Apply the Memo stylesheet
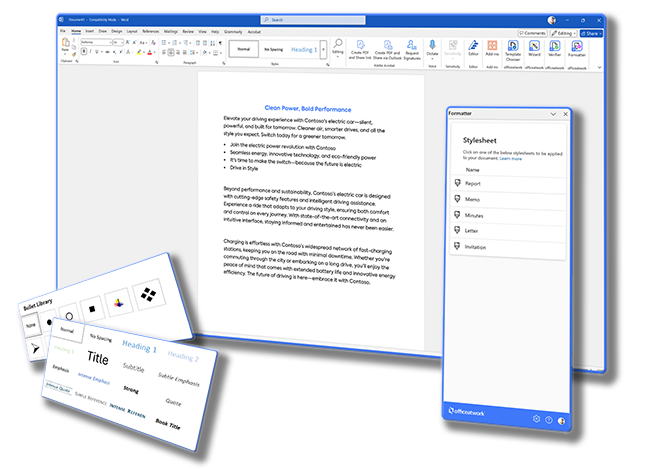The height and width of the screenshot is (471, 650). pos(508,199)
